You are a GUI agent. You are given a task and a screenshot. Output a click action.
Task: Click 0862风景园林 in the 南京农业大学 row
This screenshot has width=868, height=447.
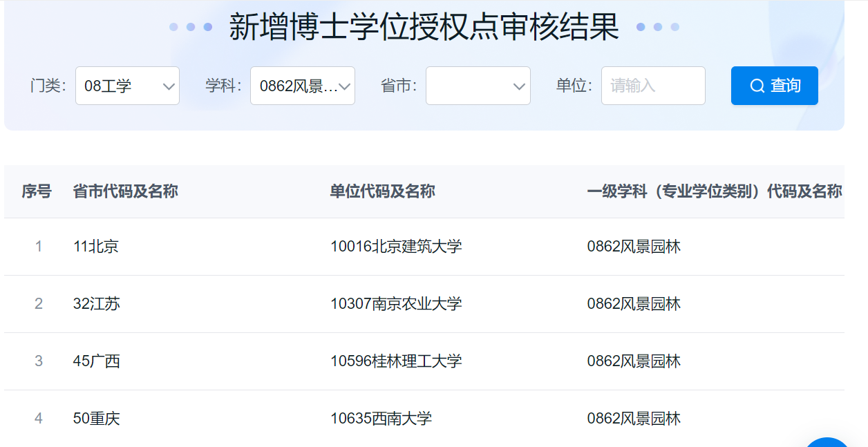634,303
